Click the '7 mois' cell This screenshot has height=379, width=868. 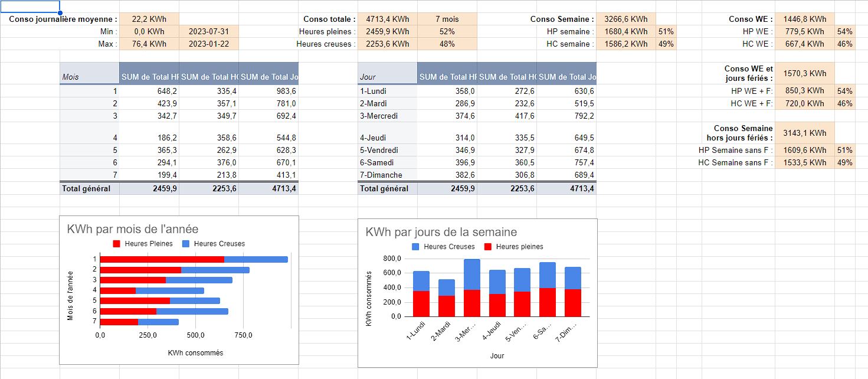click(447, 19)
